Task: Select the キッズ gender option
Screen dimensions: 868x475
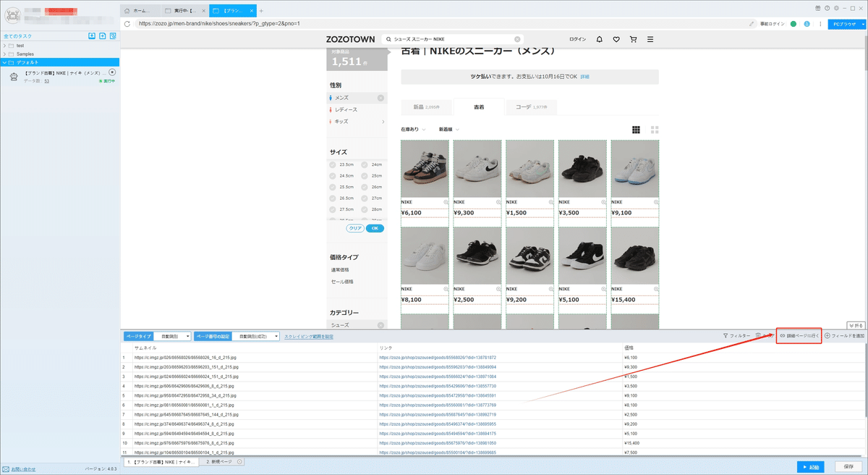Action: pyautogui.click(x=357, y=121)
